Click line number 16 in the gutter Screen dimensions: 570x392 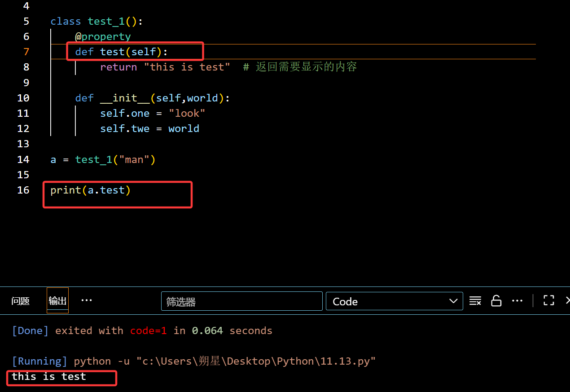click(23, 190)
